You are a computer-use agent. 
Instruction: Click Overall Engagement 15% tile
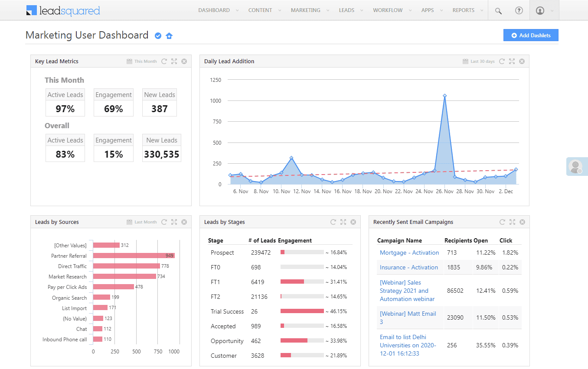click(x=114, y=148)
